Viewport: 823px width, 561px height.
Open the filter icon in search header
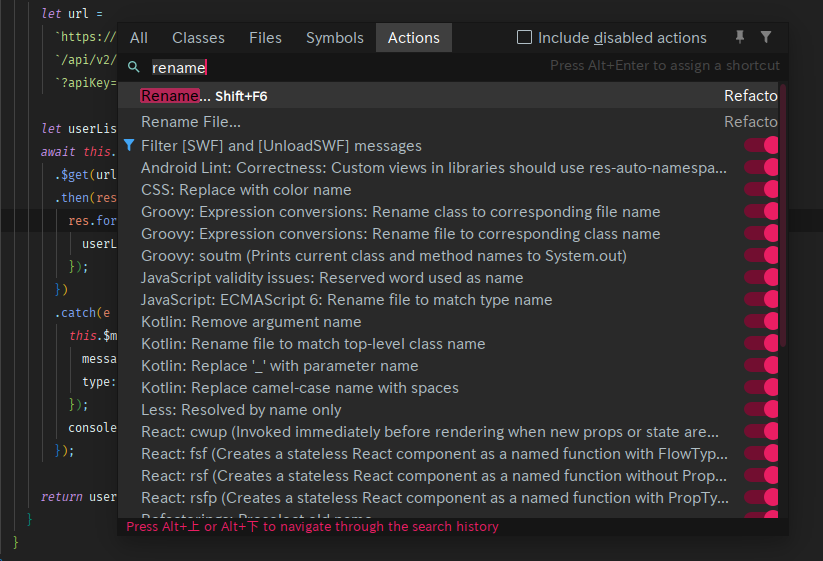click(766, 37)
